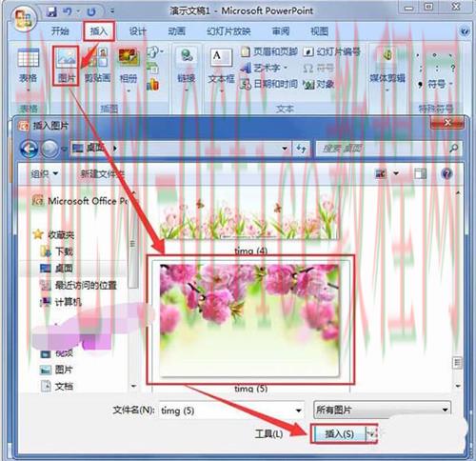
Task: Switch to the 插入 (Insert) ribbon tab
Action: [99, 31]
